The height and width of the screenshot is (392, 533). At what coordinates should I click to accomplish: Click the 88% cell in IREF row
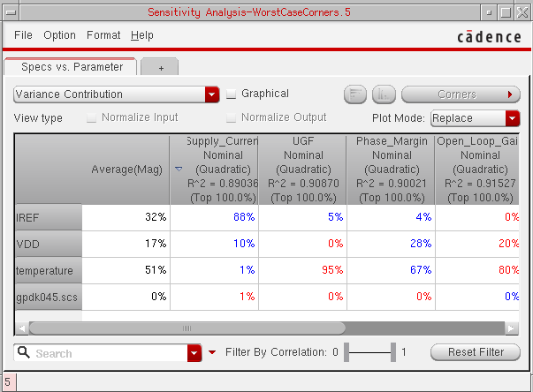(215, 217)
